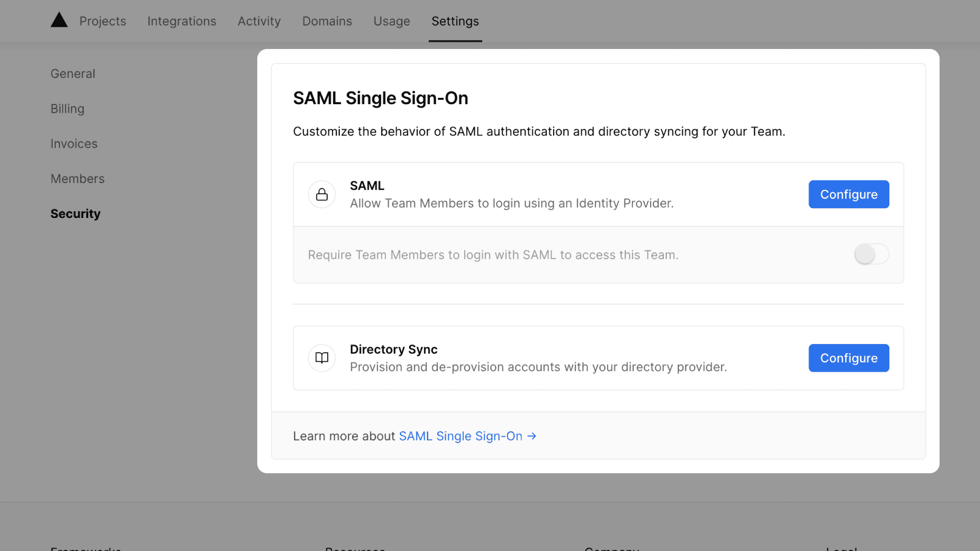Screen dimensions: 980x551
Task: View the Usage tab
Action: [x=391, y=21]
